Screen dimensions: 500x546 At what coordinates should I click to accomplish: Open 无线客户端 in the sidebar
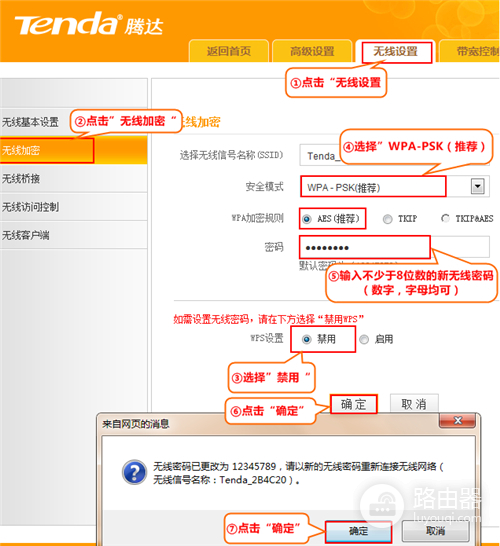tap(73, 235)
